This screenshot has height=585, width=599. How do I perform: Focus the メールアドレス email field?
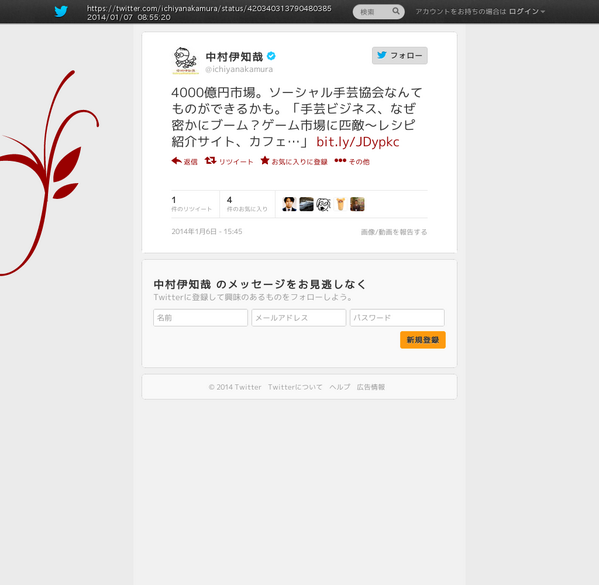(299, 318)
